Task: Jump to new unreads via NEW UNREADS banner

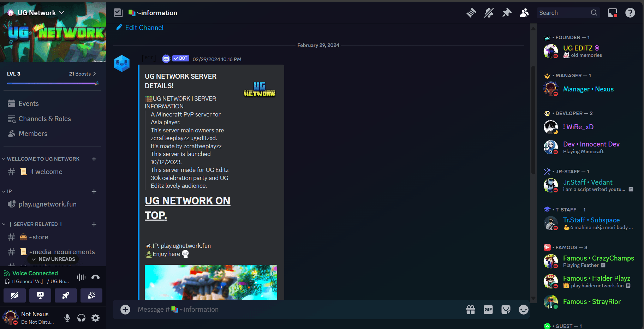Action: pos(53,259)
